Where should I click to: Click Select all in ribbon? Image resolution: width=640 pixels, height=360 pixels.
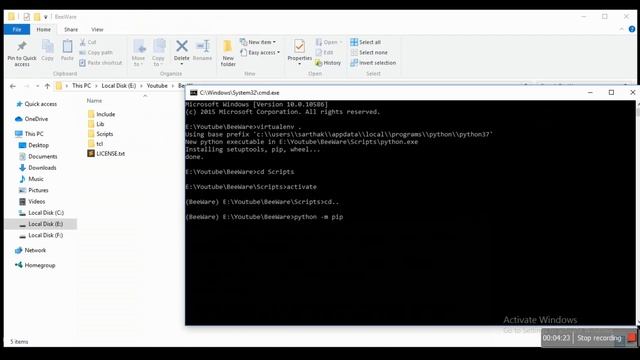tap(366, 42)
